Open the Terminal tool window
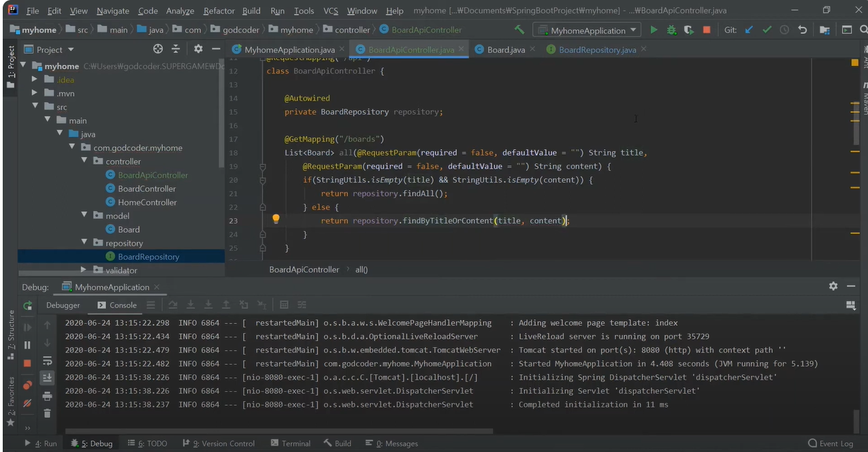 (290, 443)
